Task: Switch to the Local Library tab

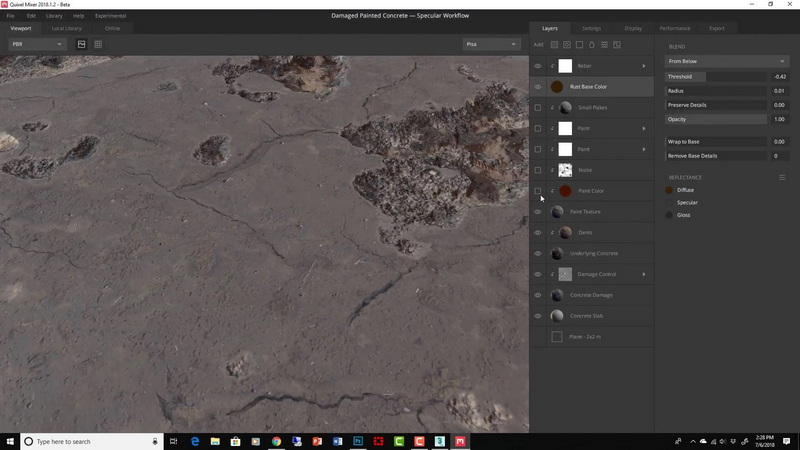Action: (x=66, y=29)
